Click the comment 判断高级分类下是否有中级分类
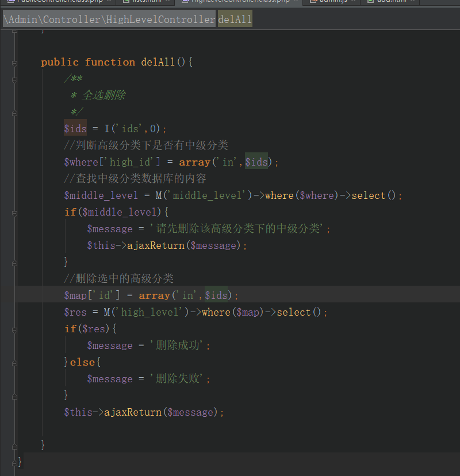The width and height of the screenshot is (460, 476). coord(146,145)
